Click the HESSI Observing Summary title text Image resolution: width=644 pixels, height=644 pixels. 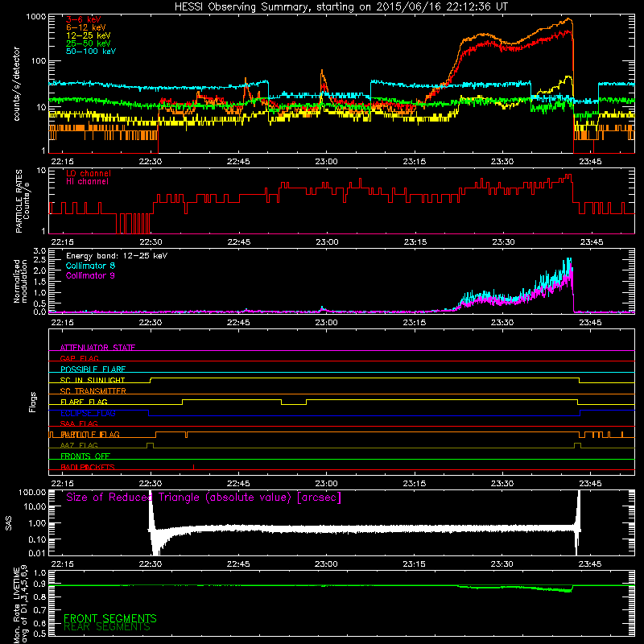click(341, 7)
